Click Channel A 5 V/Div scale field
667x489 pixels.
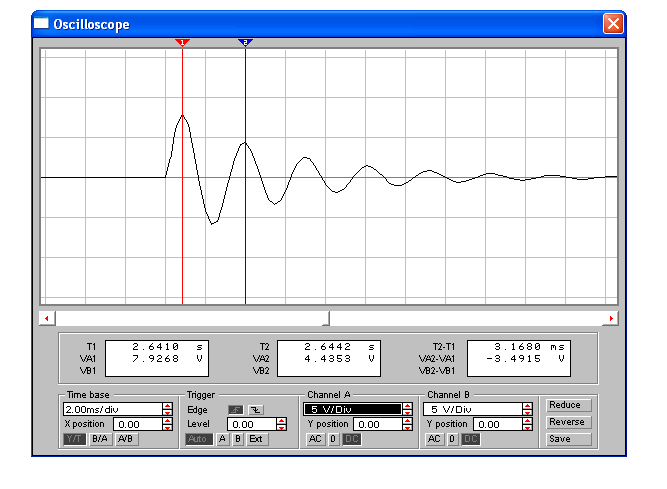point(352,409)
